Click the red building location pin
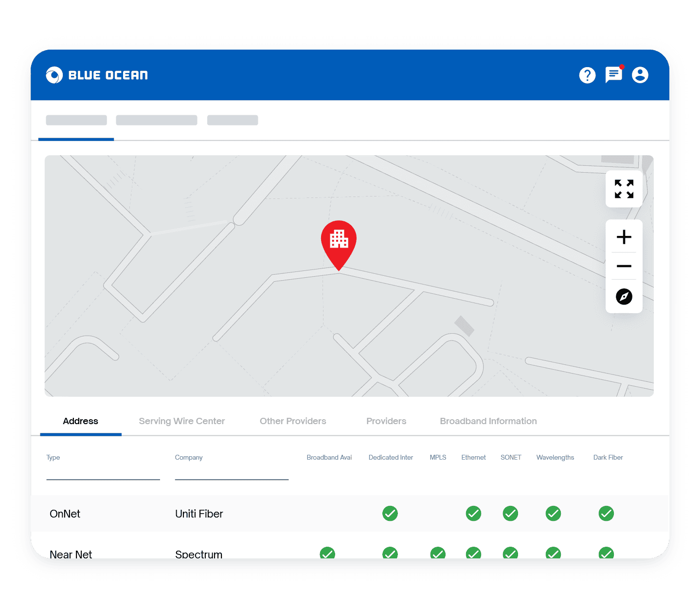700x608 pixels. pos(339,245)
